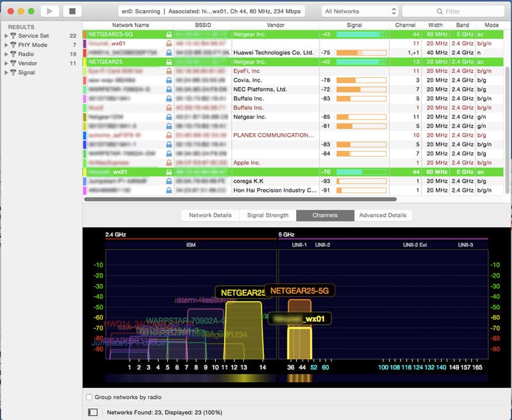Enable the Group networks by radio checkbox
The image size is (512, 420).
pos(90,397)
